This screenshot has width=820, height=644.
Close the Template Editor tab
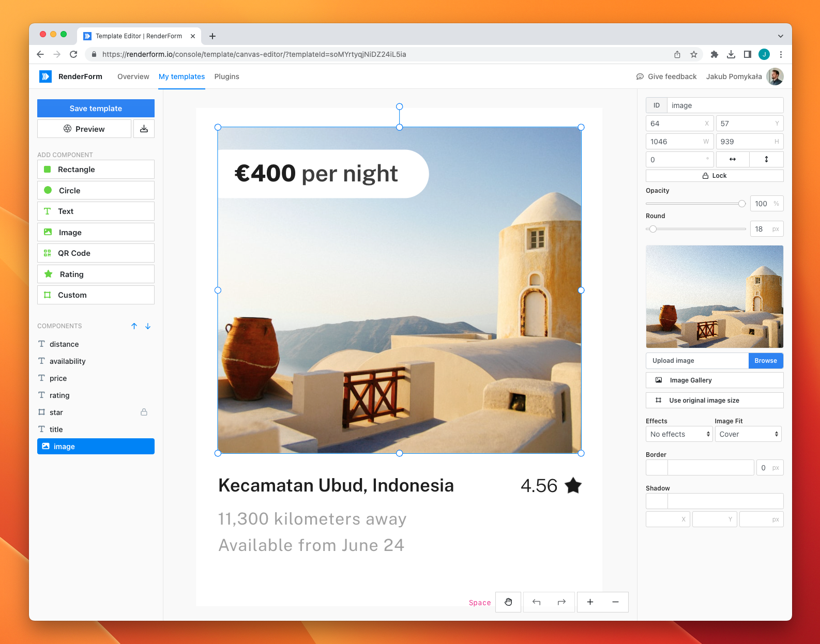point(193,36)
